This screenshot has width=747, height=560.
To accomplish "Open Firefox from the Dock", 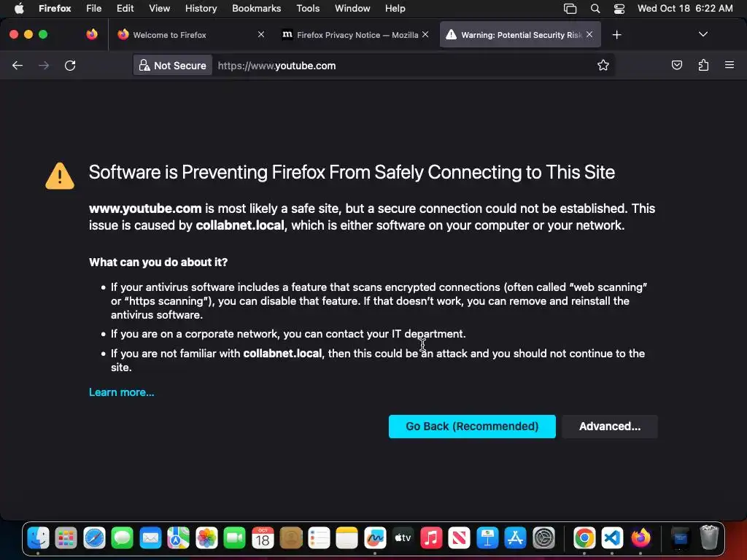I will [640, 539].
